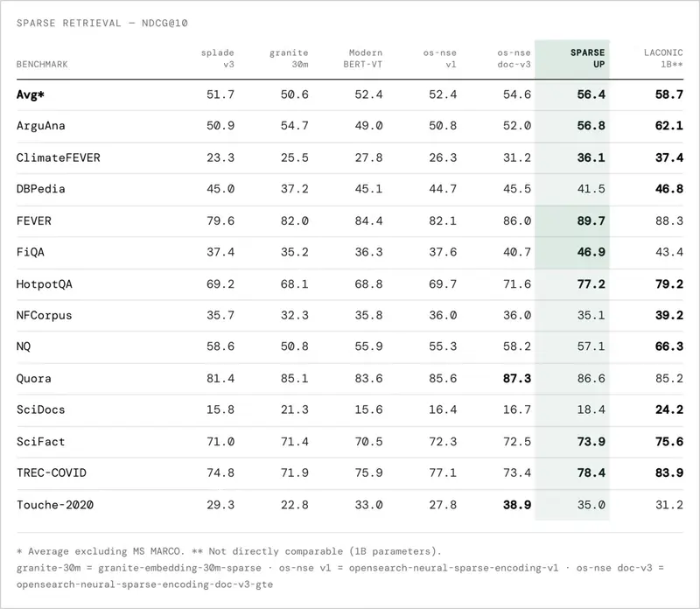Viewport: 700px width, 609px height.
Task: Click the BENCHMARK header label
Action: 42,64
